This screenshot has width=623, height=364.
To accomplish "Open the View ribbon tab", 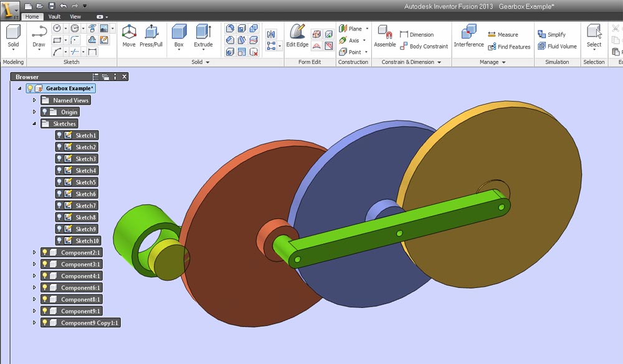I will click(x=75, y=17).
